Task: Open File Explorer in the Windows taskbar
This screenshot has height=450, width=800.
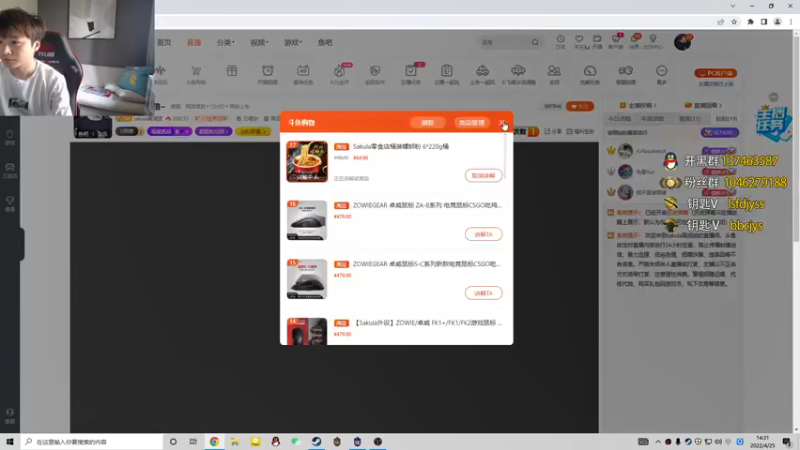Action: (235, 442)
